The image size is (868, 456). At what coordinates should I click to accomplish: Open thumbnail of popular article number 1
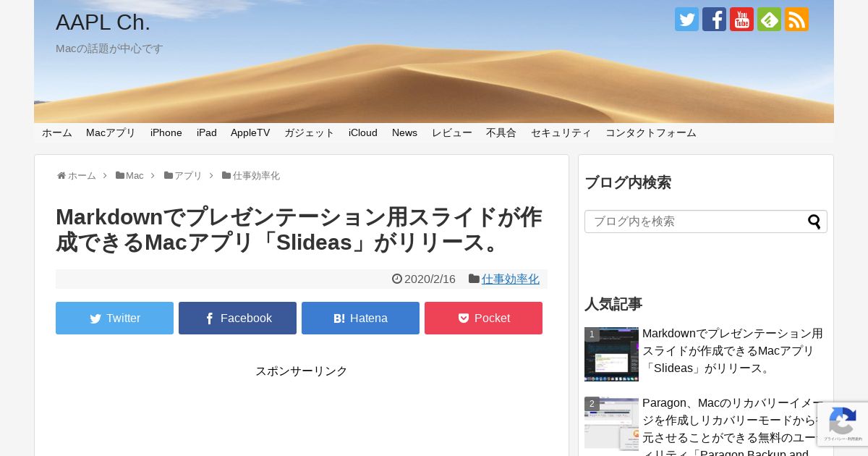[611, 354]
